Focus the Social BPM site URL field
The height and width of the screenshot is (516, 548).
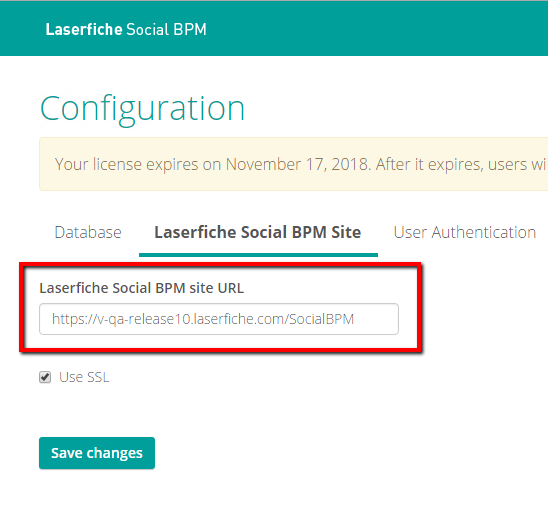tap(219, 319)
